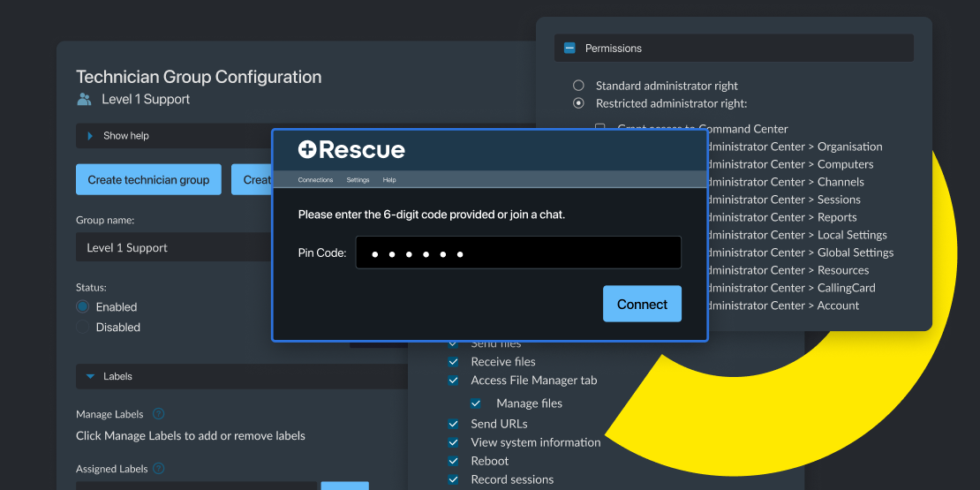Click Administrator Center > Organisation text
This screenshot has width=980, height=490.
pos(795,147)
